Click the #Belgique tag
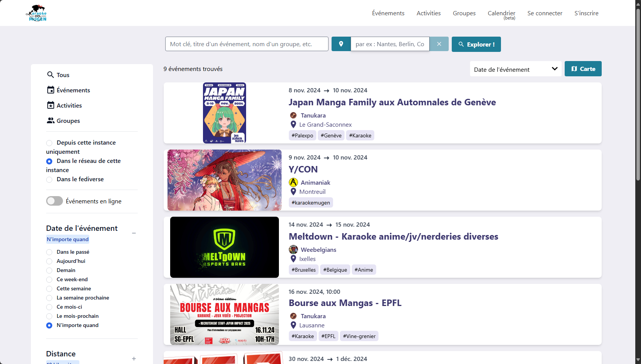Image resolution: width=641 pixels, height=364 pixels. [335, 270]
